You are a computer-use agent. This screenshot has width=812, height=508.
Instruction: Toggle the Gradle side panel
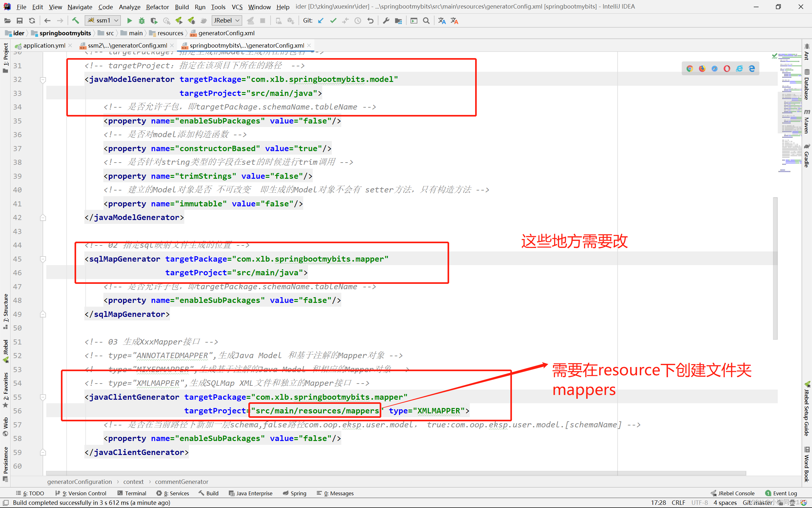807,156
